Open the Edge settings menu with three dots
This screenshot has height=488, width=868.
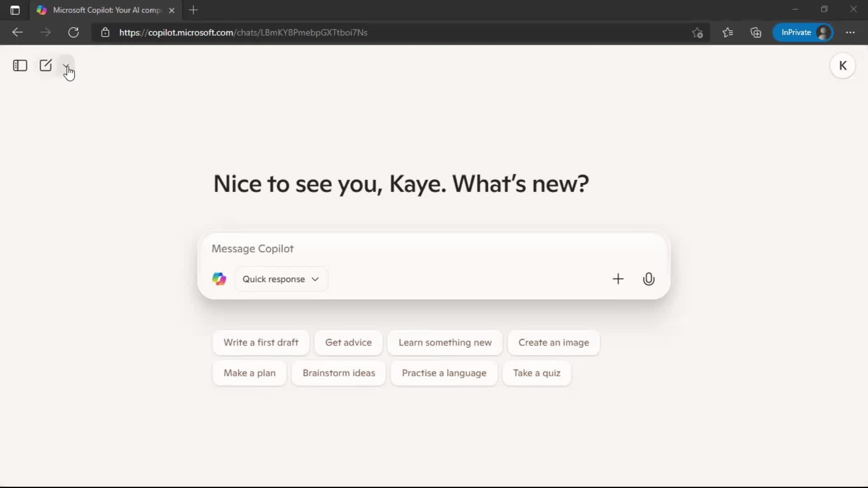coord(851,32)
